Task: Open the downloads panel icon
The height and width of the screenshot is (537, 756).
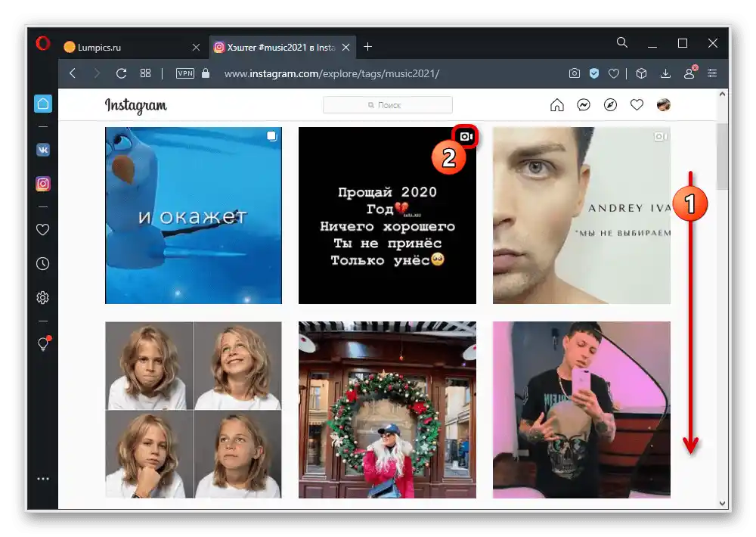Action: pos(666,73)
